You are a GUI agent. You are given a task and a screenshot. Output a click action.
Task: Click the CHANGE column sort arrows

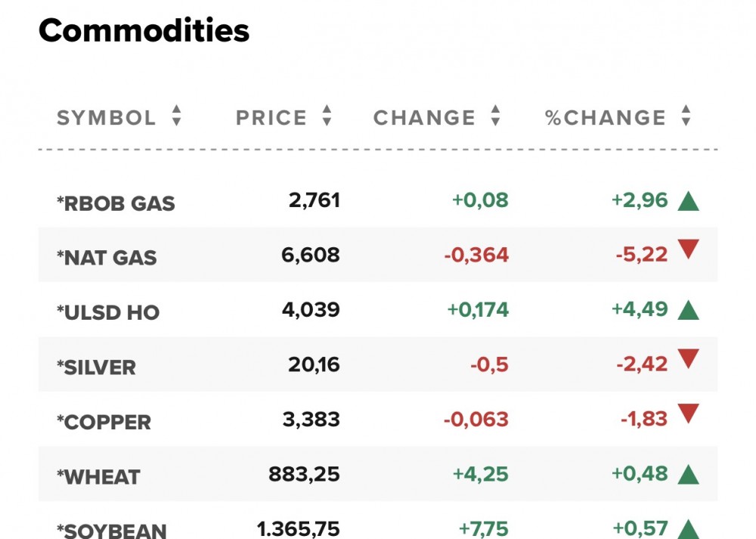[x=495, y=116]
